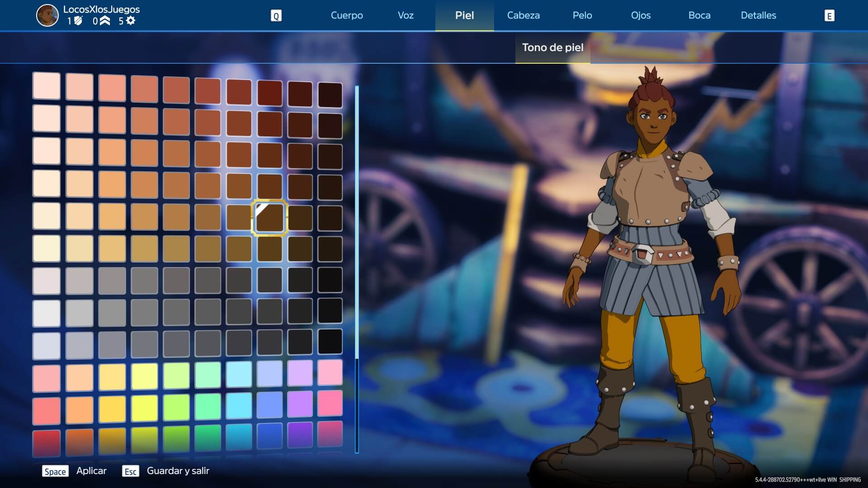Click the Esc key icon

(x=130, y=471)
